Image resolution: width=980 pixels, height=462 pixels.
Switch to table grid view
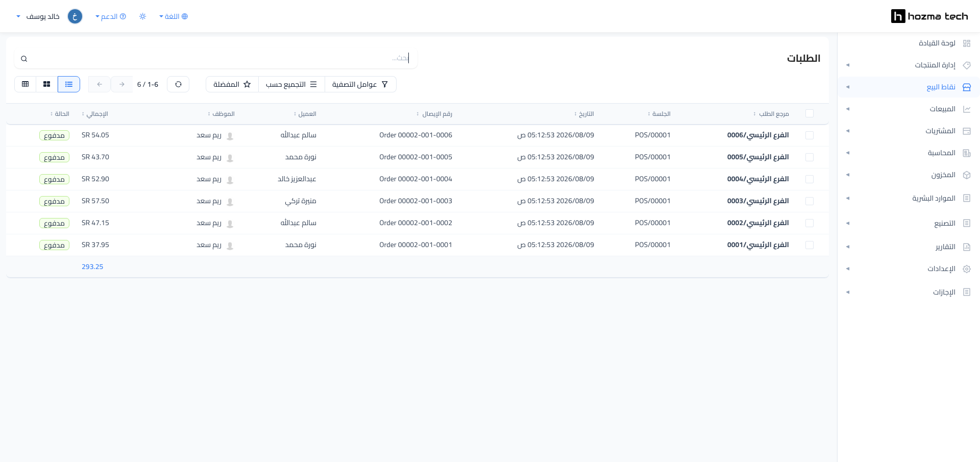(x=25, y=84)
